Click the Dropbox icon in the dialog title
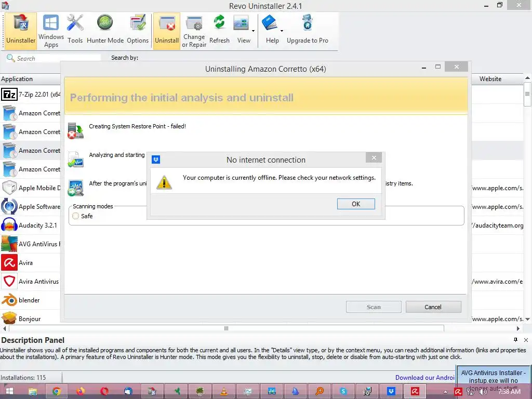This screenshot has width=532, height=399. point(156,159)
